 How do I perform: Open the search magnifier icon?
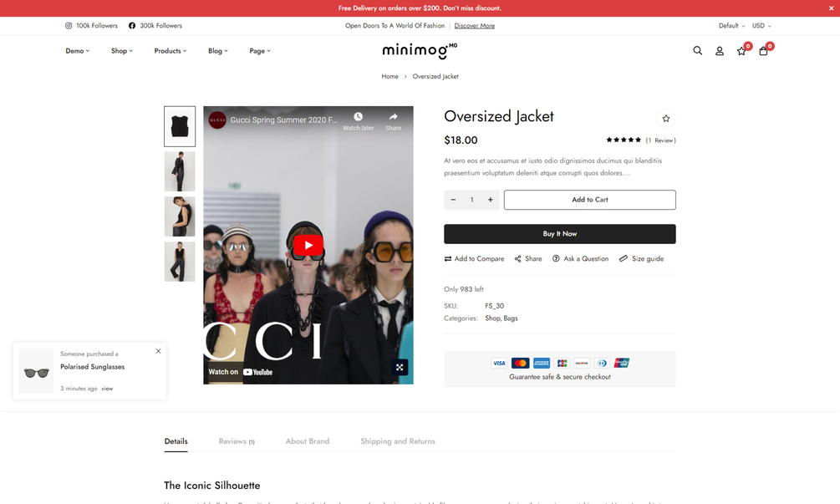698,50
